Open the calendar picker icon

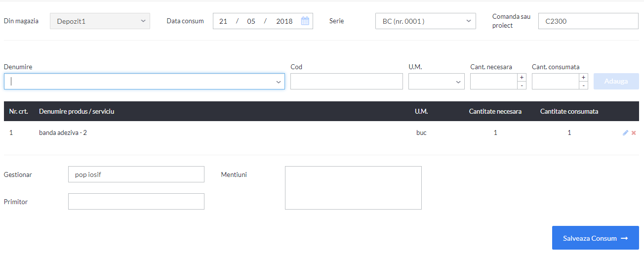(x=305, y=21)
